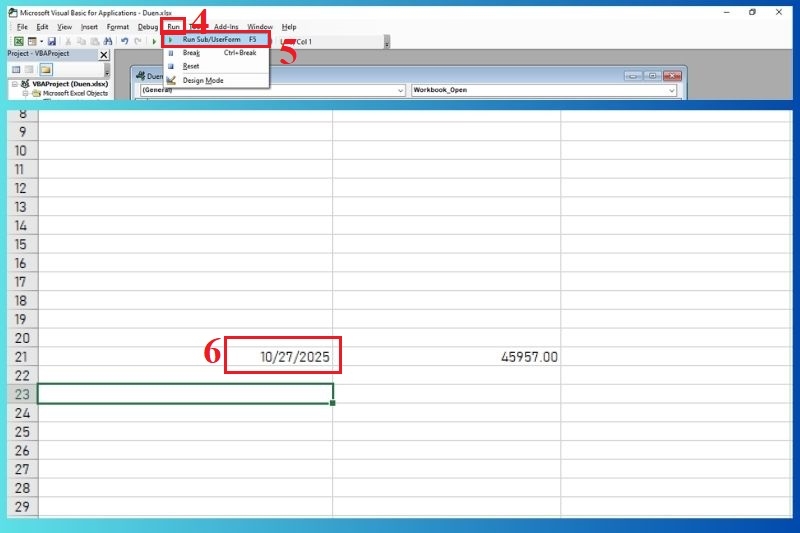
Task: Click the Paste clipboard icon
Action: pos(94,41)
